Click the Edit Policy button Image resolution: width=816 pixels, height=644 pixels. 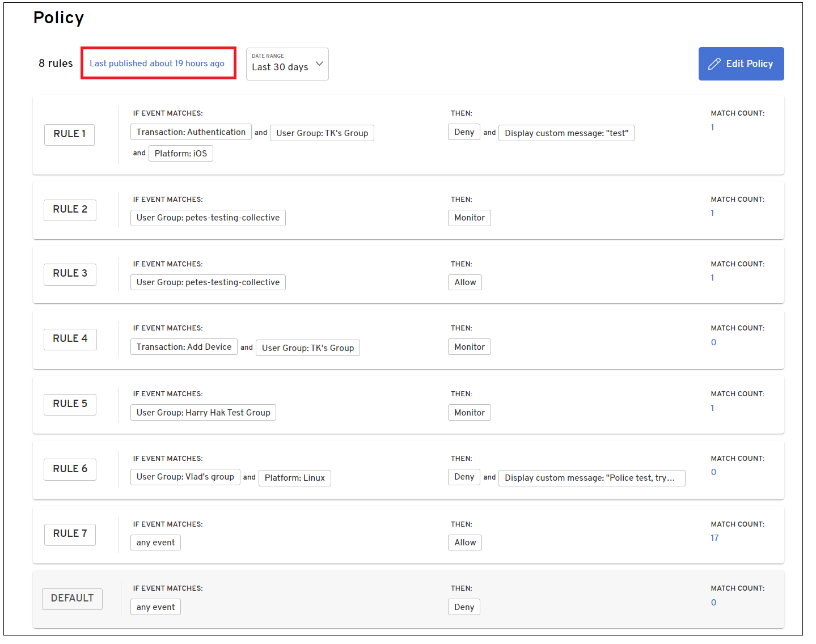pos(741,64)
